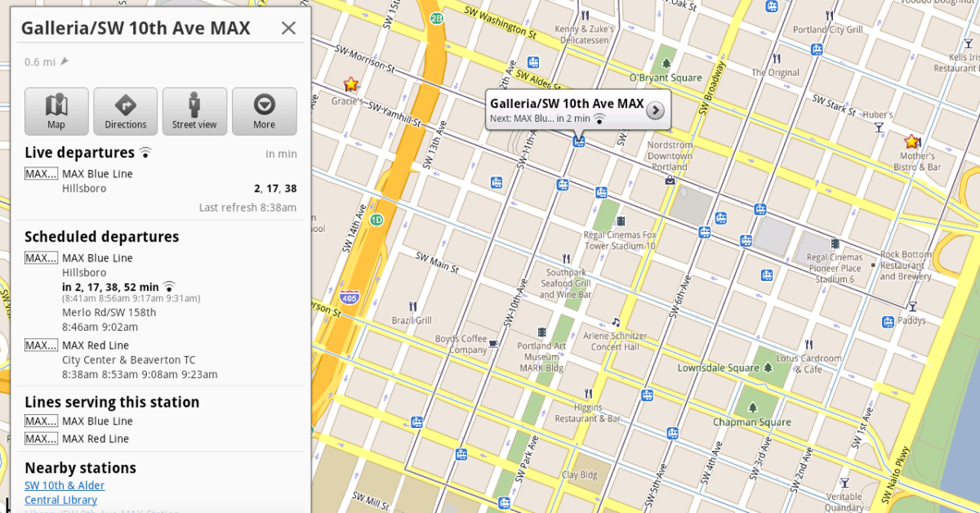Click the arrow in the station callout bubble
The image size is (980, 513).
click(655, 110)
